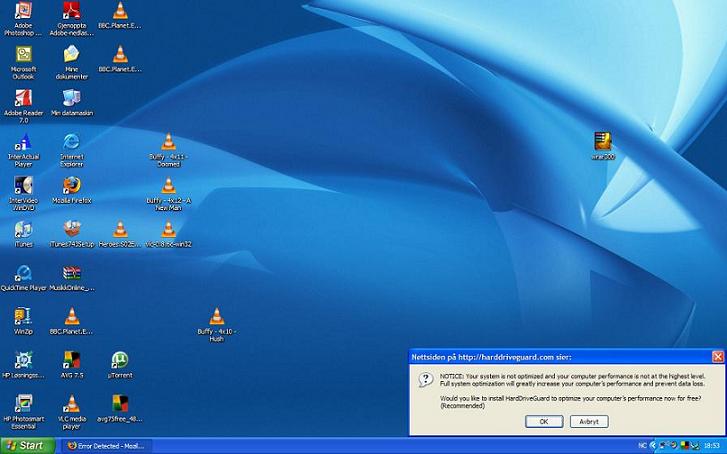Click the Avbryt button in the dialog
Viewport: 727px width, 454px height.
tap(589, 421)
